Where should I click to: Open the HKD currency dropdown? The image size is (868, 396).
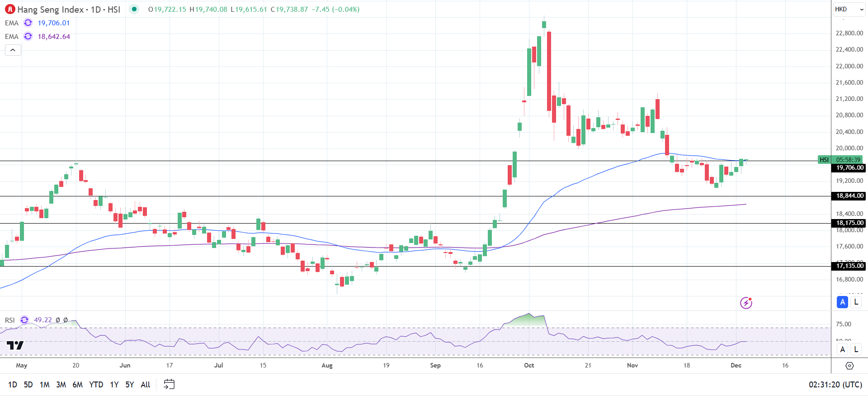(849, 9)
